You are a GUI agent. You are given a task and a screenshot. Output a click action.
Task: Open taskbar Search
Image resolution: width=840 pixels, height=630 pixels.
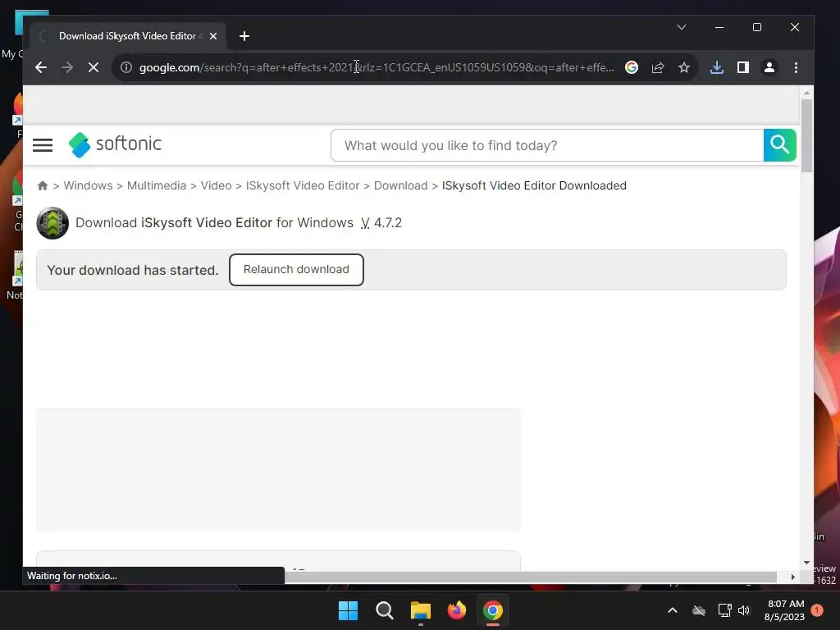click(x=385, y=610)
